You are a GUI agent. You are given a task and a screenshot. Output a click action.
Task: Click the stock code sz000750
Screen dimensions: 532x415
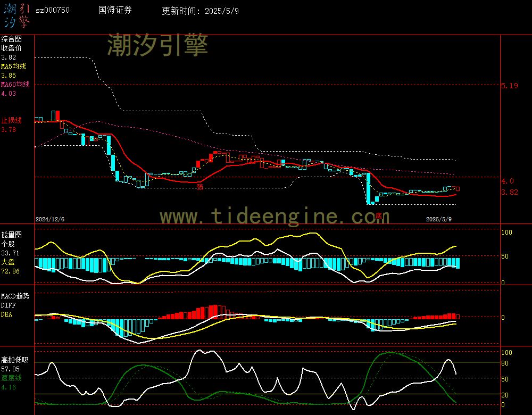52,10
